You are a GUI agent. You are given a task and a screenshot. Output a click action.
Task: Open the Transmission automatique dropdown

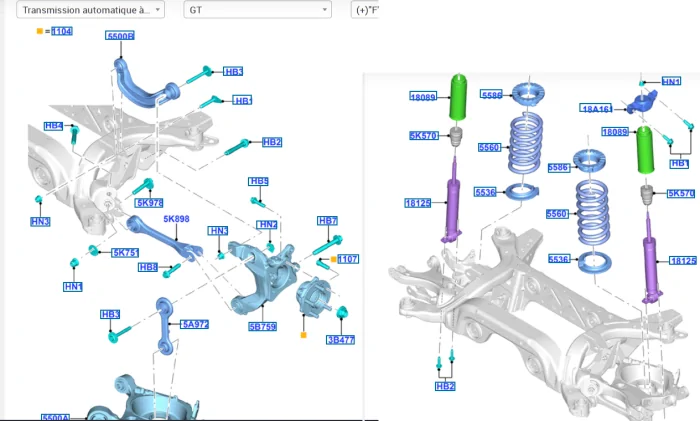[91, 10]
